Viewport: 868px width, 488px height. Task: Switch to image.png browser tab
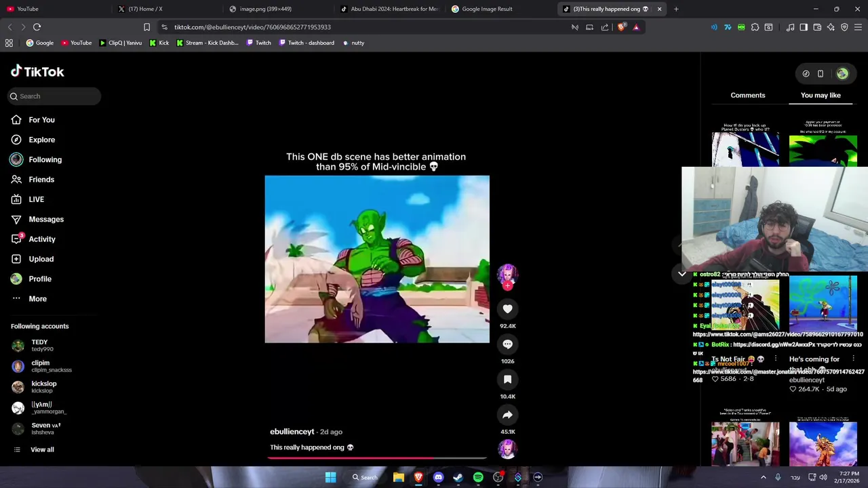(x=278, y=9)
